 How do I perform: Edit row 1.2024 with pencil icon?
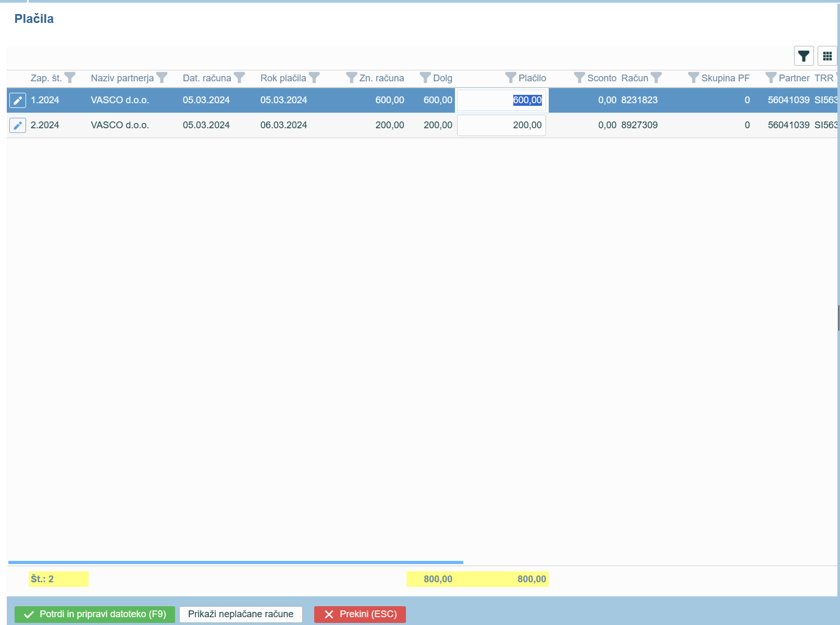tap(18, 100)
